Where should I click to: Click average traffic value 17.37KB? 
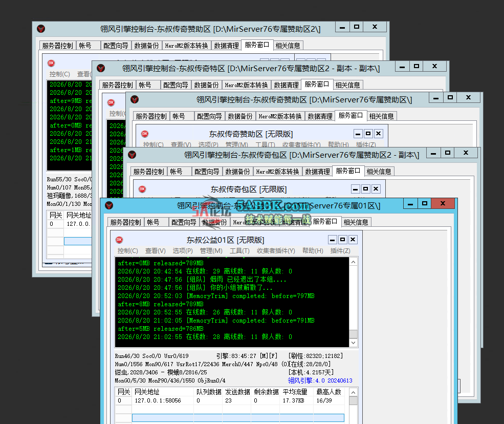coord(294,400)
